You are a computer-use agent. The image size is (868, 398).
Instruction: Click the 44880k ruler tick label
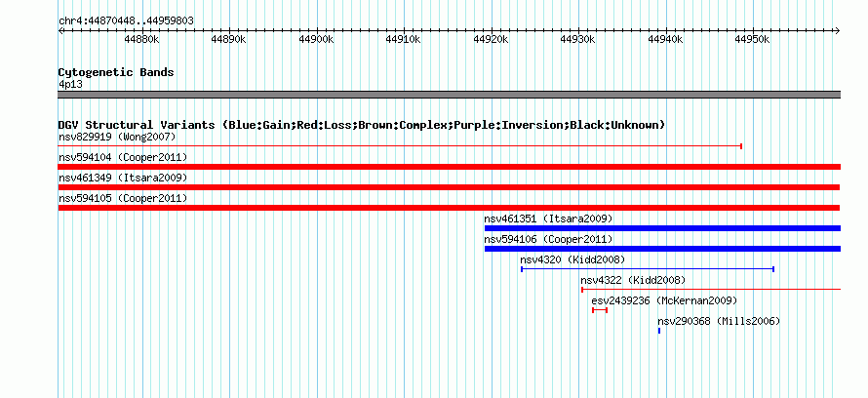[142, 40]
